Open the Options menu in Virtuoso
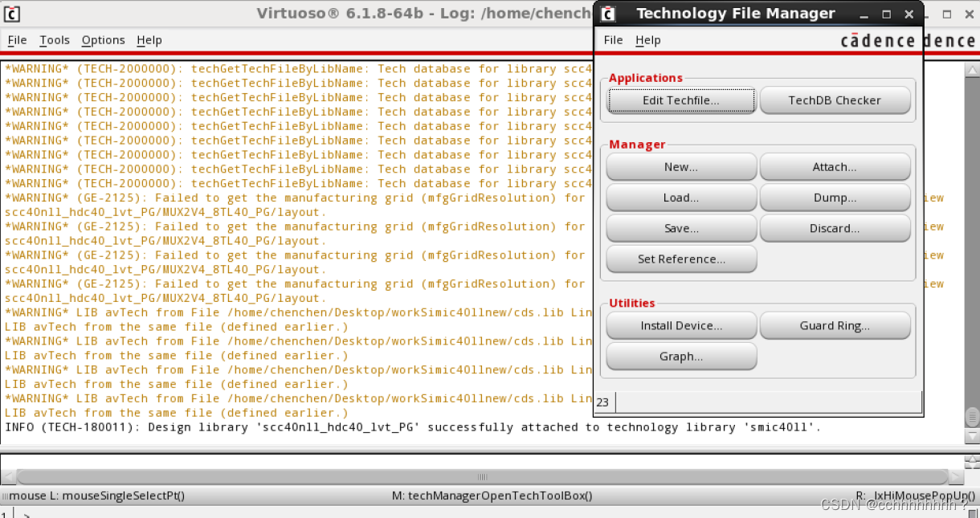This screenshot has width=980, height=518. click(x=103, y=40)
